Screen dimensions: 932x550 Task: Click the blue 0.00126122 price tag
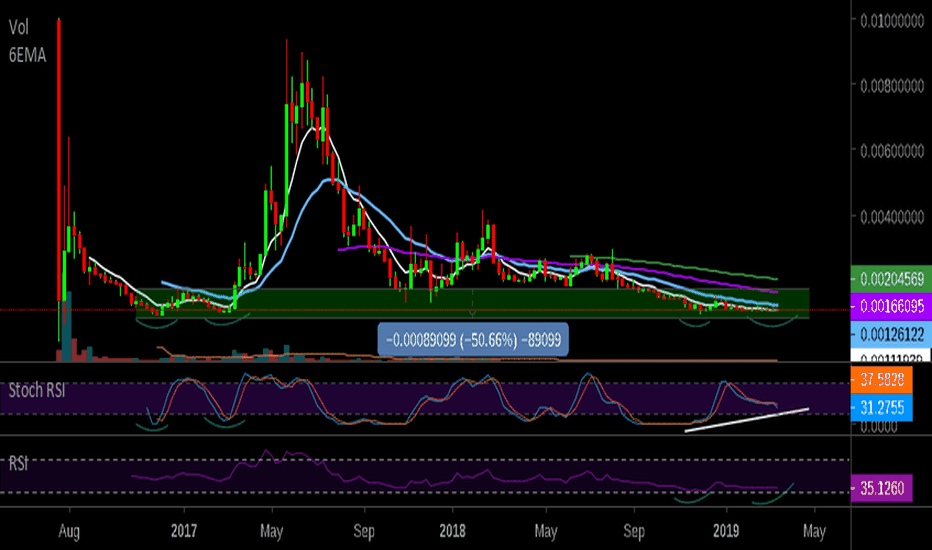[891, 334]
